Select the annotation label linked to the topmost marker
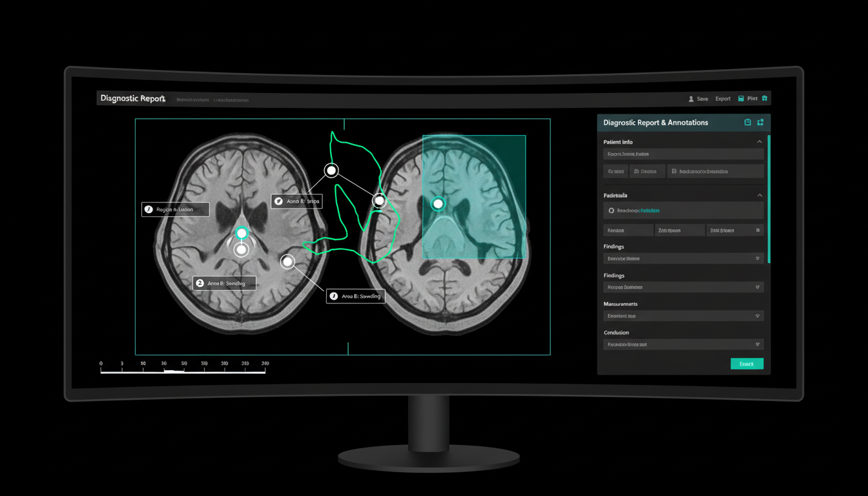The image size is (868, 496). coord(296,201)
